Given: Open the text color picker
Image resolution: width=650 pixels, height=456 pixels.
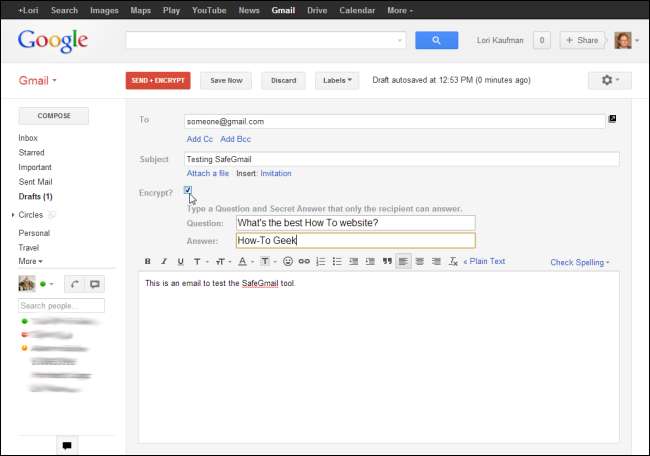Looking at the screenshot, I should click(x=243, y=262).
